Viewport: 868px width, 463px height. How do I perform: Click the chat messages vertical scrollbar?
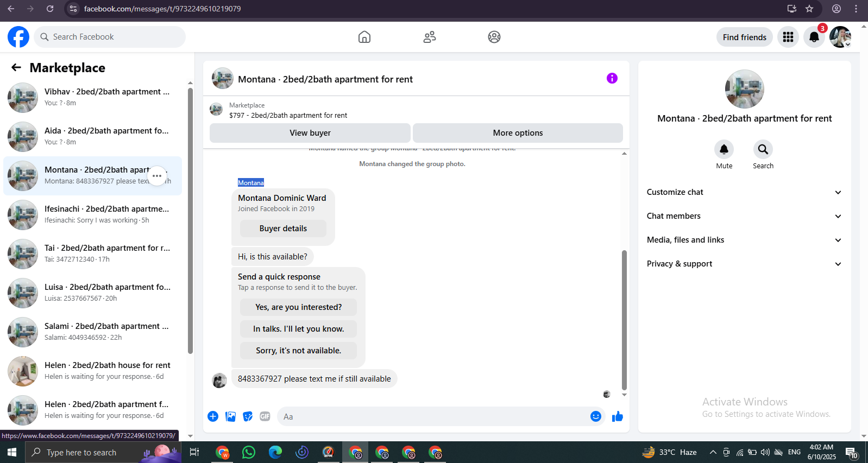pos(624,320)
